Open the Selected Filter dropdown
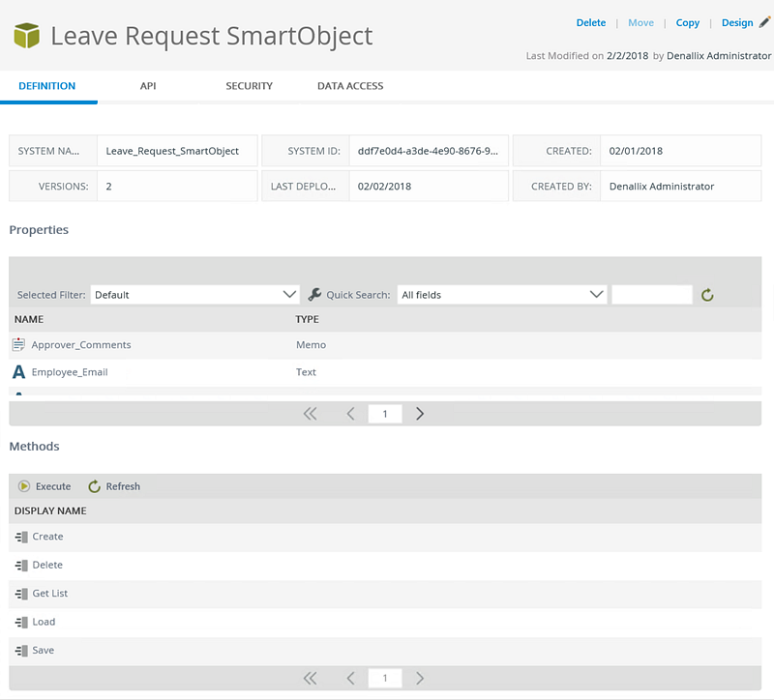This screenshot has height=700, width=774. pos(195,295)
